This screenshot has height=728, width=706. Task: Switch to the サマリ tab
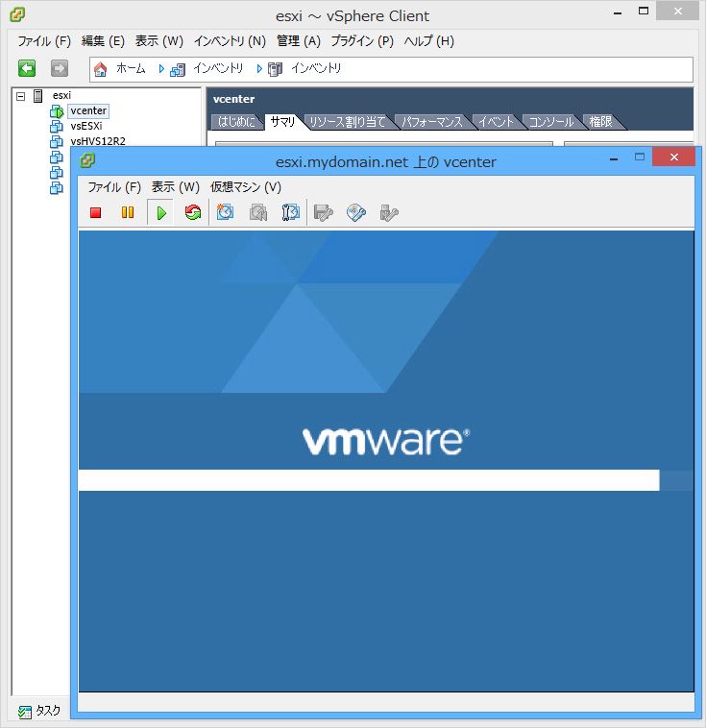[x=282, y=122]
